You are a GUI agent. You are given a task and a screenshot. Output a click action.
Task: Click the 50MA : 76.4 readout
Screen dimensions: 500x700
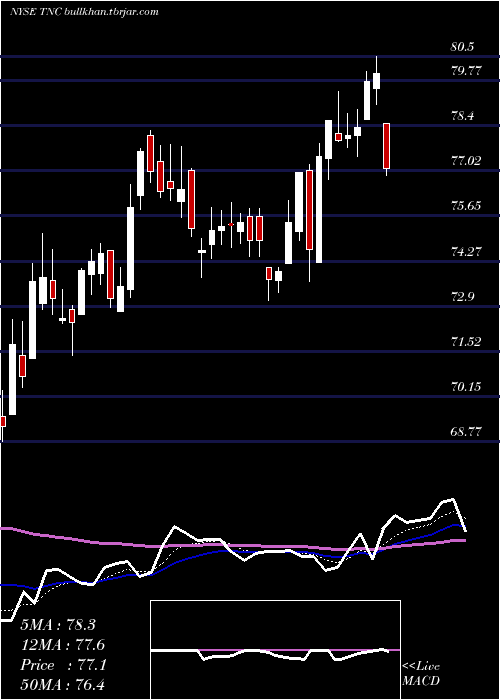pos(63,684)
